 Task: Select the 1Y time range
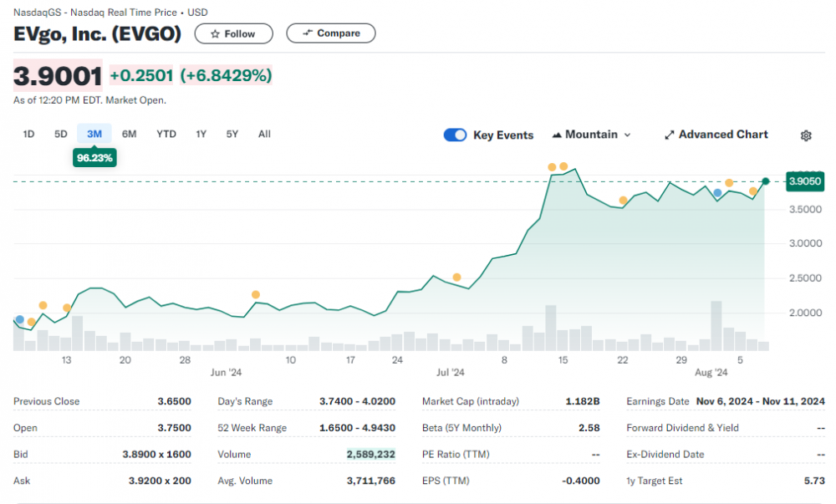click(x=201, y=134)
